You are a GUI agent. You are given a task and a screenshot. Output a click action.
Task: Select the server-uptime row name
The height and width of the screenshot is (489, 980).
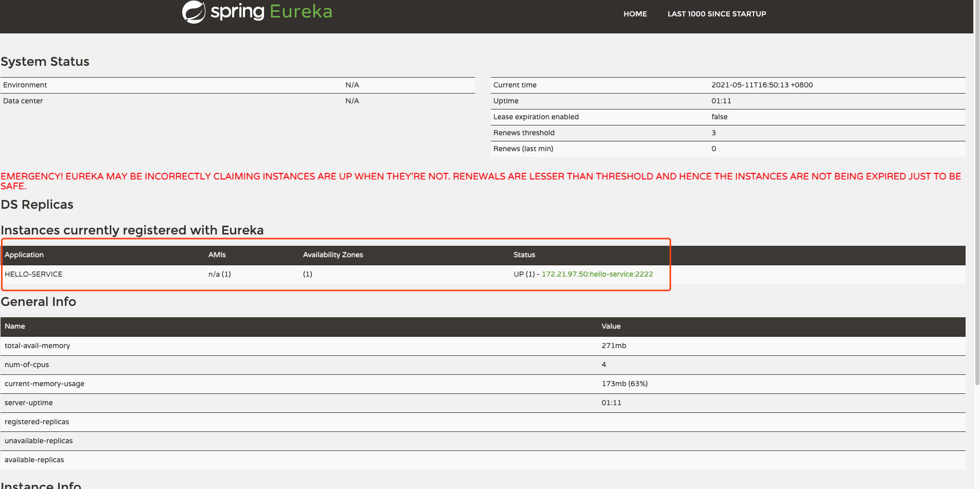coord(28,403)
